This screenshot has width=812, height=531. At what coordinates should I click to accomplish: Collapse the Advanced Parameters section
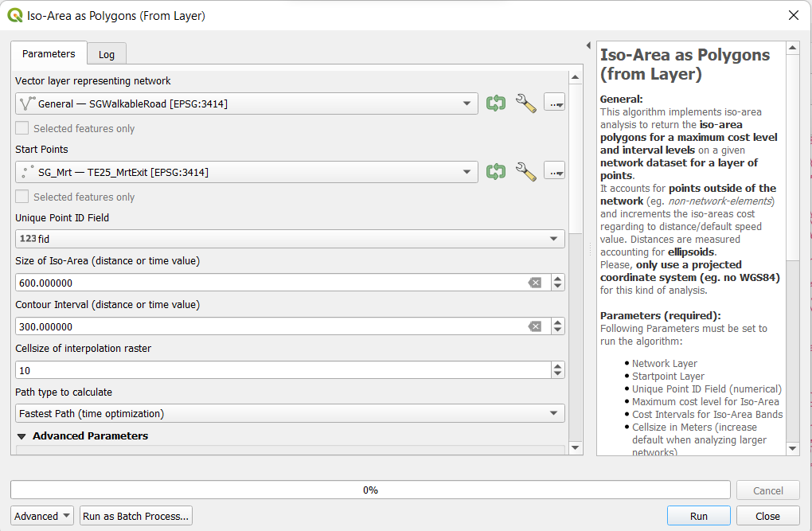22,436
